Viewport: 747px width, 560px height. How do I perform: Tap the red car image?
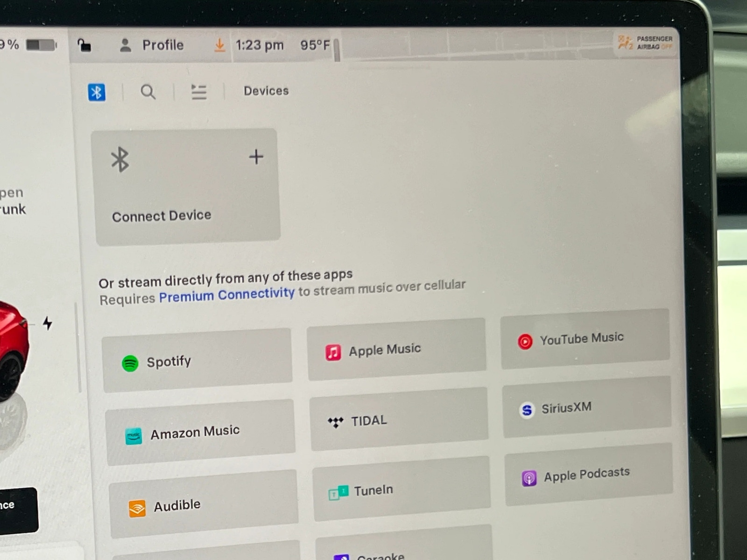click(x=13, y=350)
